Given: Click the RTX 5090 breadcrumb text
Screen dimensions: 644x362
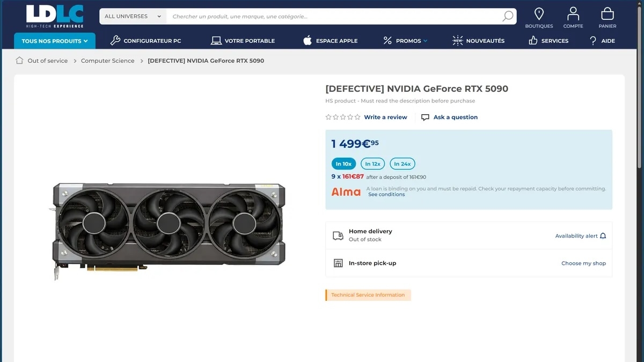Looking at the screenshot, I should point(206,61).
